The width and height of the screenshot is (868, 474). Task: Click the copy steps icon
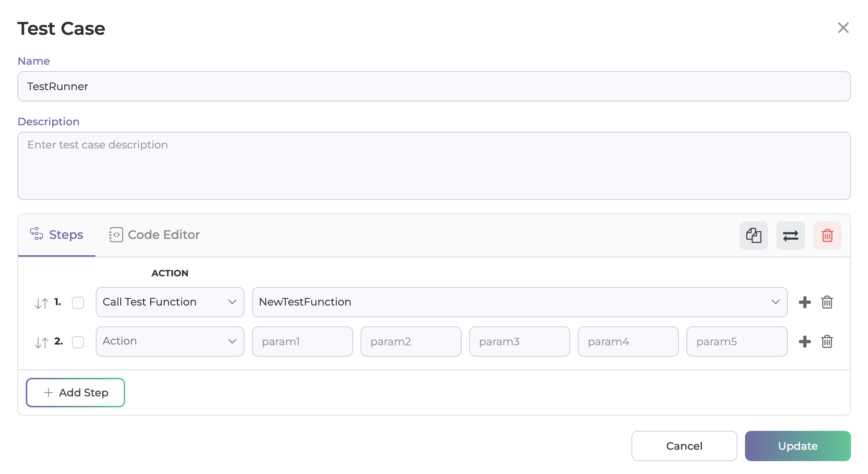[753, 235]
